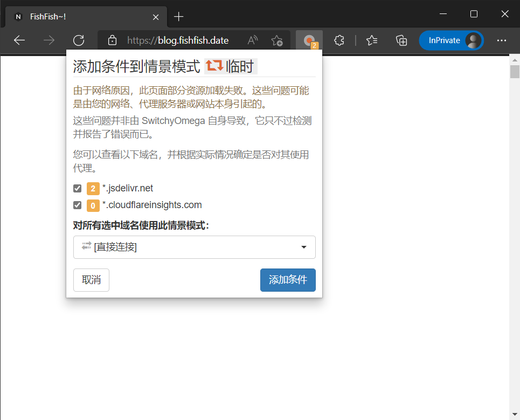The height and width of the screenshot is (420, 520).
Task: Uncheck the *.jsdelivr.net domain checkbox
Action: pyautogui.click(x=78, y=189)
